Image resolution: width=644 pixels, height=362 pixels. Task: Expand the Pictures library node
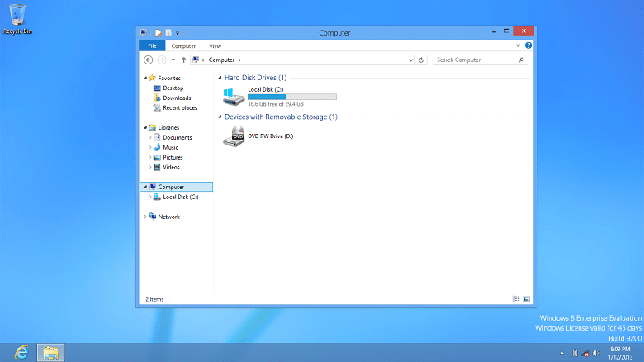150,157
